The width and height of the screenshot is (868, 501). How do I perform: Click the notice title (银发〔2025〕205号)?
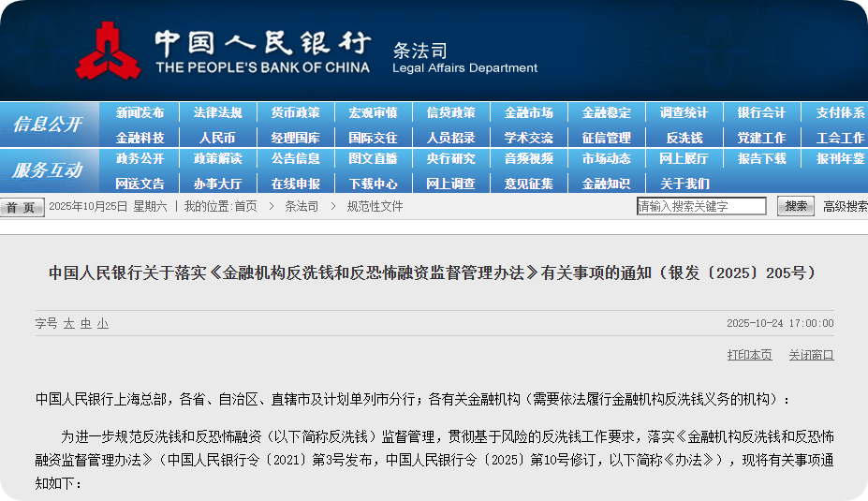pos(434,273)
